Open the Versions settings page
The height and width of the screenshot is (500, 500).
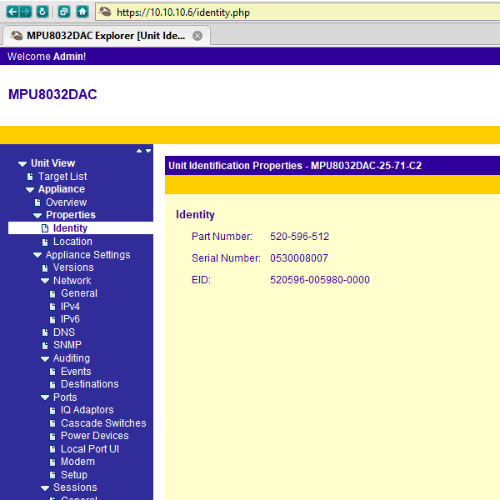73,267
